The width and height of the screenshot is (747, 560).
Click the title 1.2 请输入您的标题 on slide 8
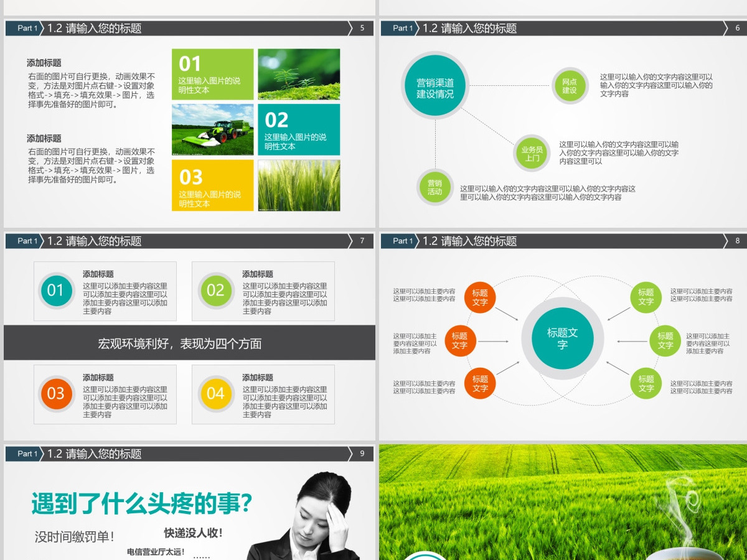470,241
